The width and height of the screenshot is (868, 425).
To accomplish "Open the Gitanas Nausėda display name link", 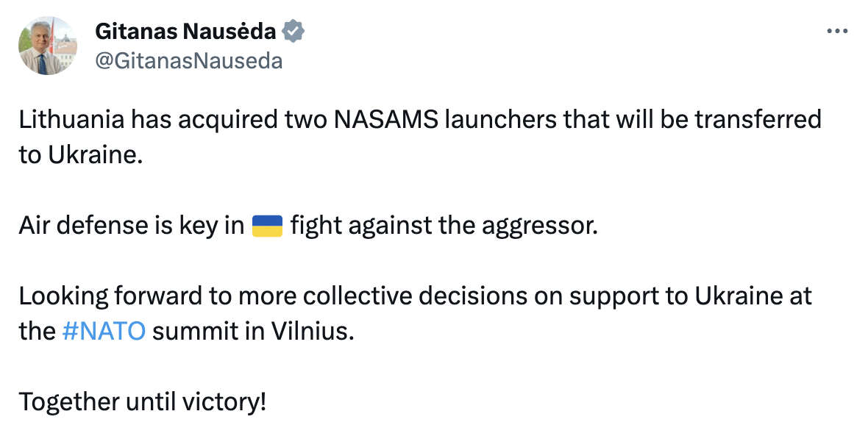I will tap(185, 32).
